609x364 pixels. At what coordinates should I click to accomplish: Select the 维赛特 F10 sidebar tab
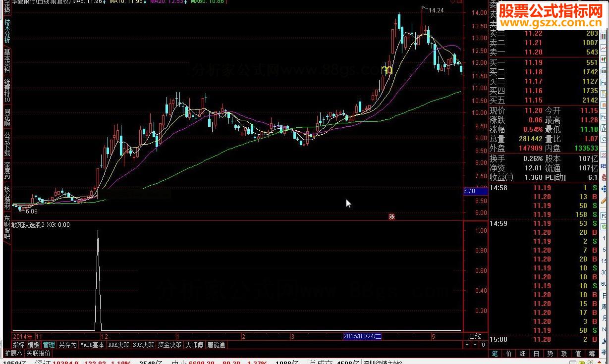click(x=7, y=90)
